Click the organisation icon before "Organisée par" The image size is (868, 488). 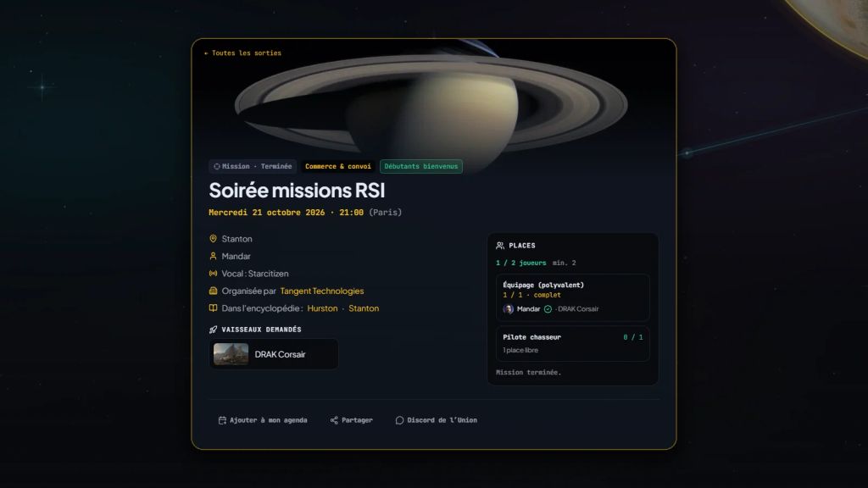(x=213, y=291)
